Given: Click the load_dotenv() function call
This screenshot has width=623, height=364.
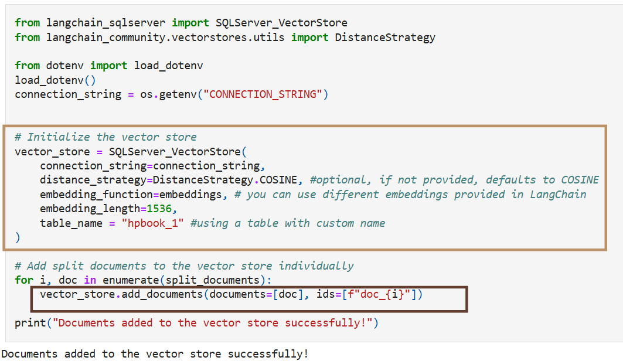Looking at the screenshot, I should tap(56, 79).
